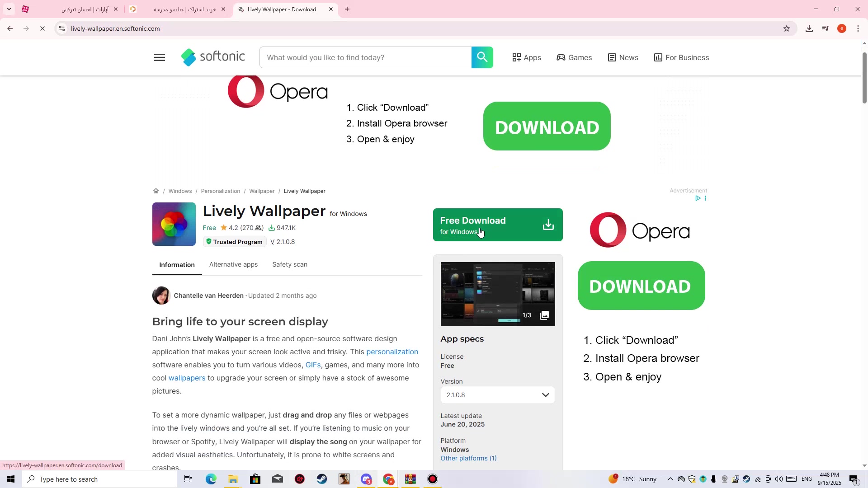
Task: Expand the tab search chevron
Action: (9, 9)
